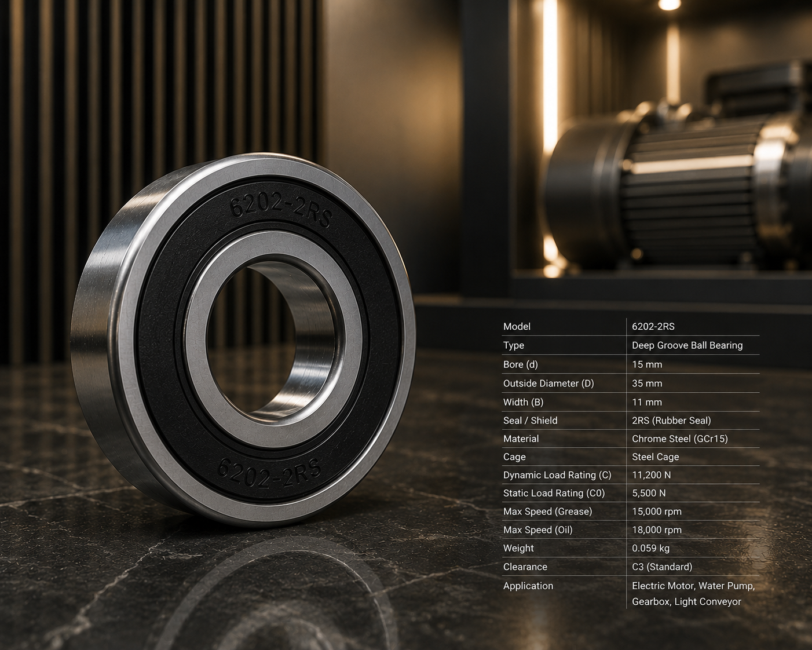
Task: Click the "Type" row label
Action: (x=514, y=345)
